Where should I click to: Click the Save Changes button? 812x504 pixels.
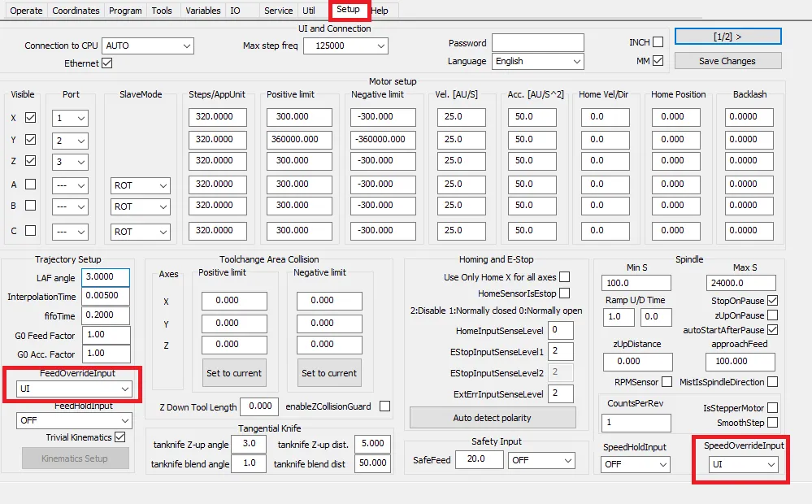727,61
